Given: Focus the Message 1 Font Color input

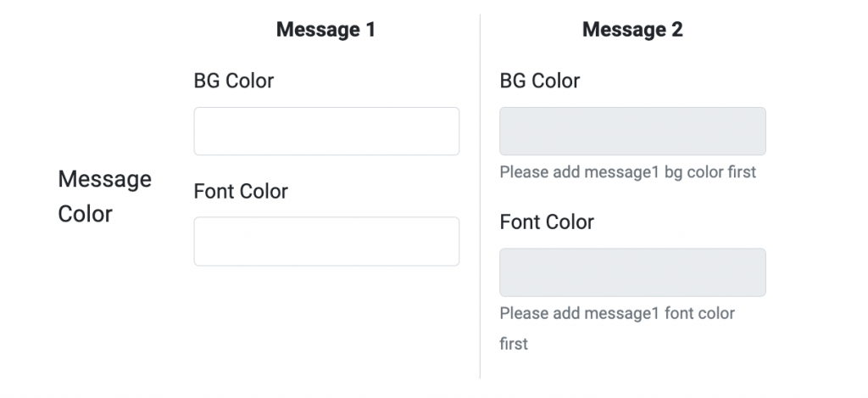Looking at the screenshot, I should [326, 242].
